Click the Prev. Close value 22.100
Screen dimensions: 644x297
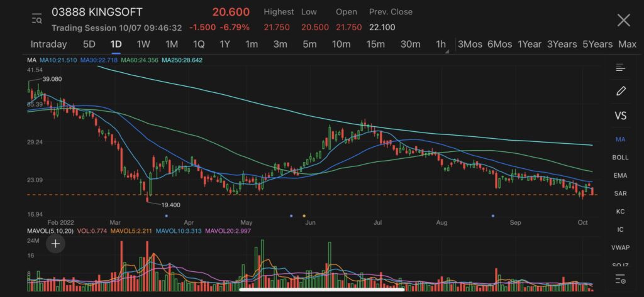point(382,28)
